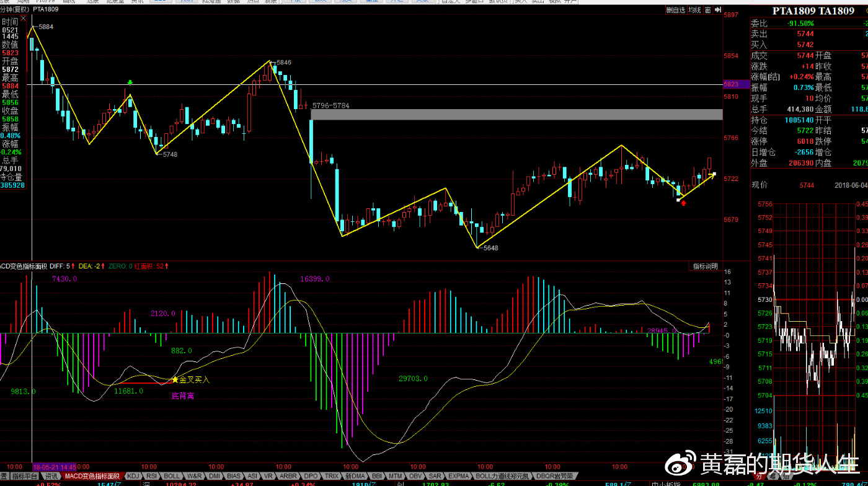Select the VR indicator tab

[268, 476]
